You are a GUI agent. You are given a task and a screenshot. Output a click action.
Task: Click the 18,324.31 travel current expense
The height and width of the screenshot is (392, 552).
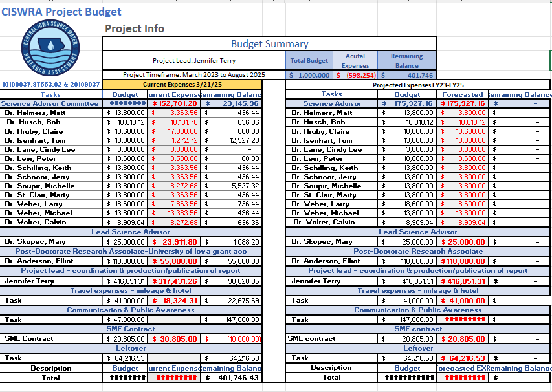[174, 301]
